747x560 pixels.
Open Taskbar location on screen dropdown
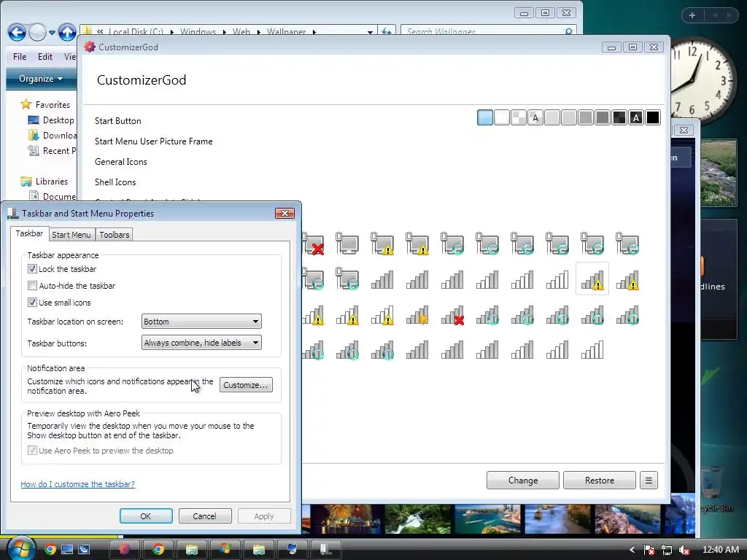pos(201,322)
